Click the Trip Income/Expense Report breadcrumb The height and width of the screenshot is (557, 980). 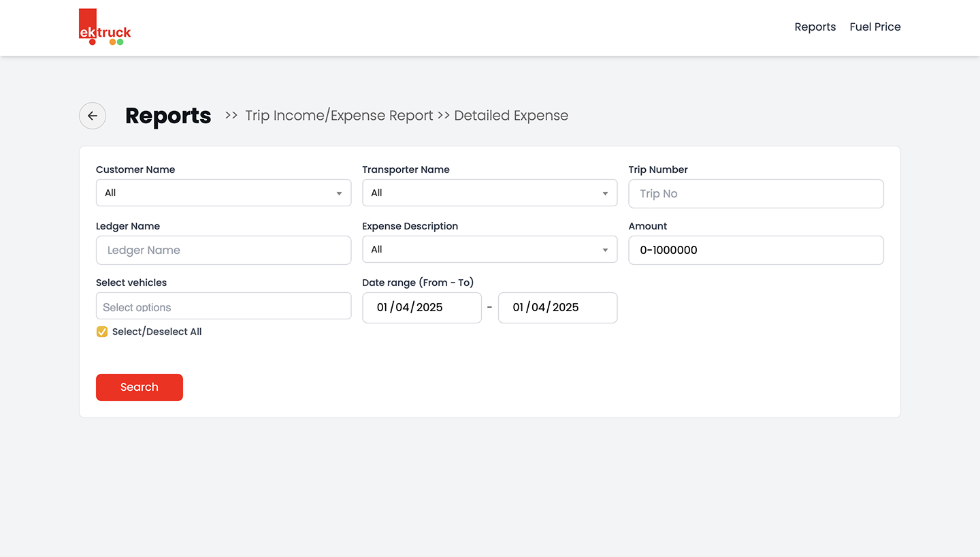(339, 116)
